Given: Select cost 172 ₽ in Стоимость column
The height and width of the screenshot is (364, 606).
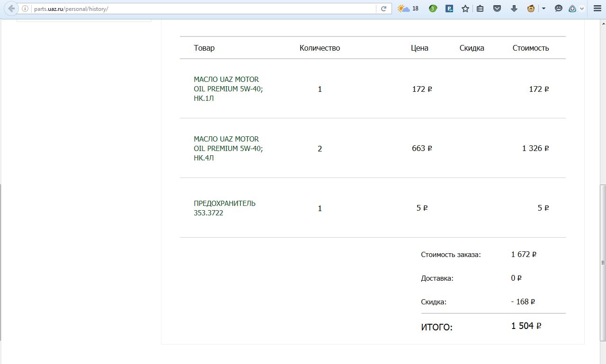Looking at the screenshot, I should [x=539, y=89].
